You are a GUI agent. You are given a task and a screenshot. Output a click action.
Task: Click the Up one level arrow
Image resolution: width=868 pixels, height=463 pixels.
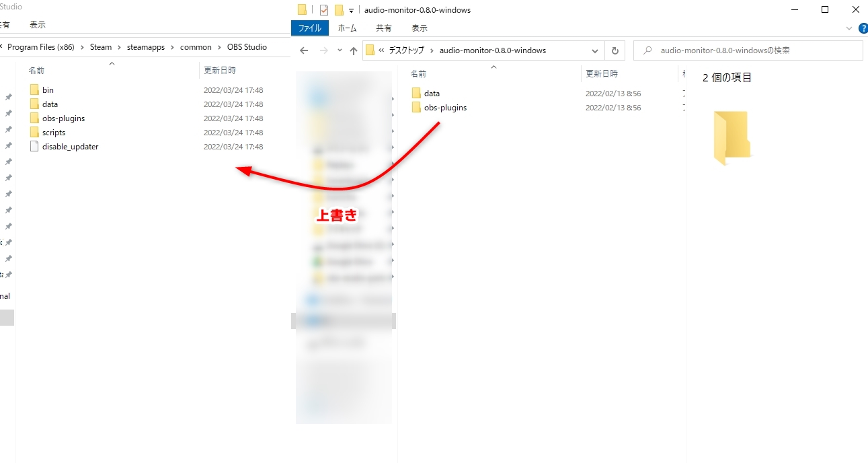tap(354, 51)
